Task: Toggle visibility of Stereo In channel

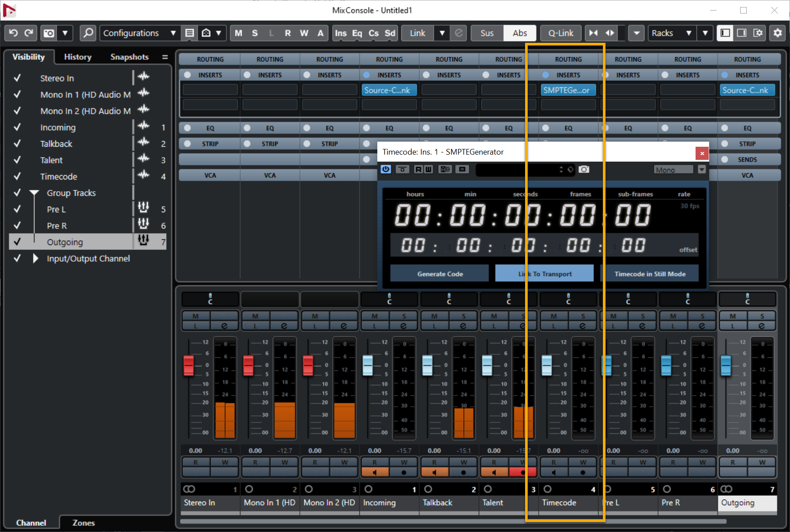Action: (17, 78)
